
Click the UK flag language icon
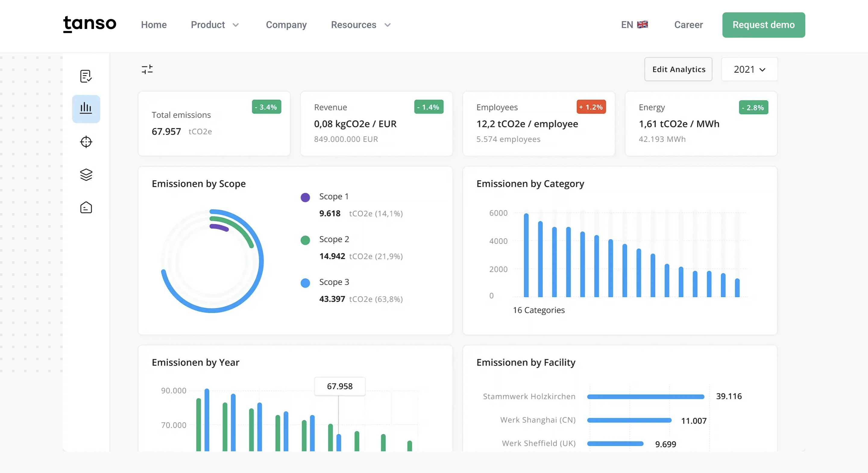pos(642,25)
